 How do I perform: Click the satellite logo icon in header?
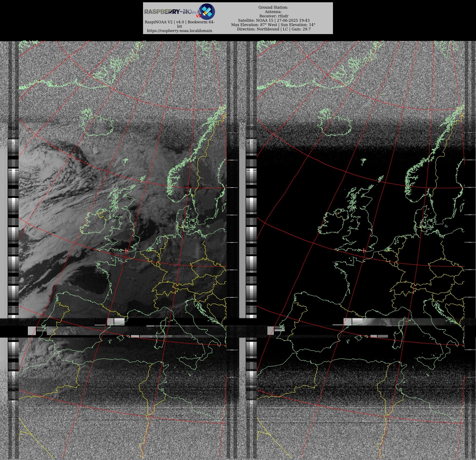[x=207, y=12]
